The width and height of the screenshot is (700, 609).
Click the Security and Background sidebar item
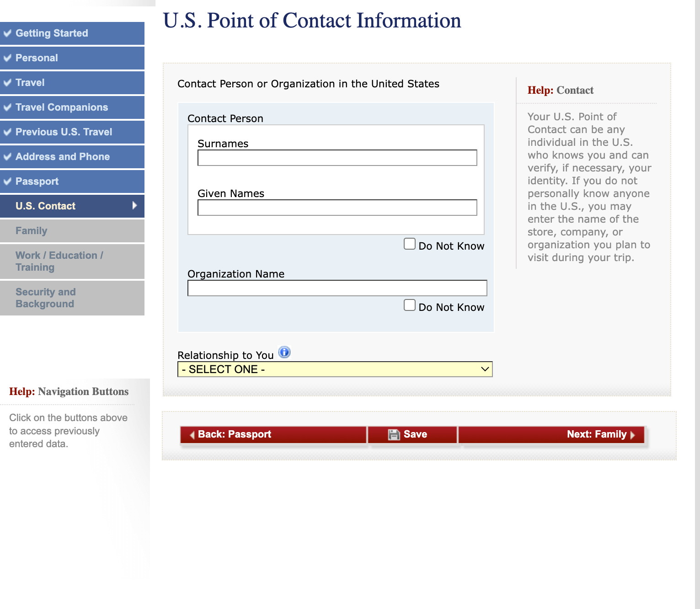(x=46, y=298)
